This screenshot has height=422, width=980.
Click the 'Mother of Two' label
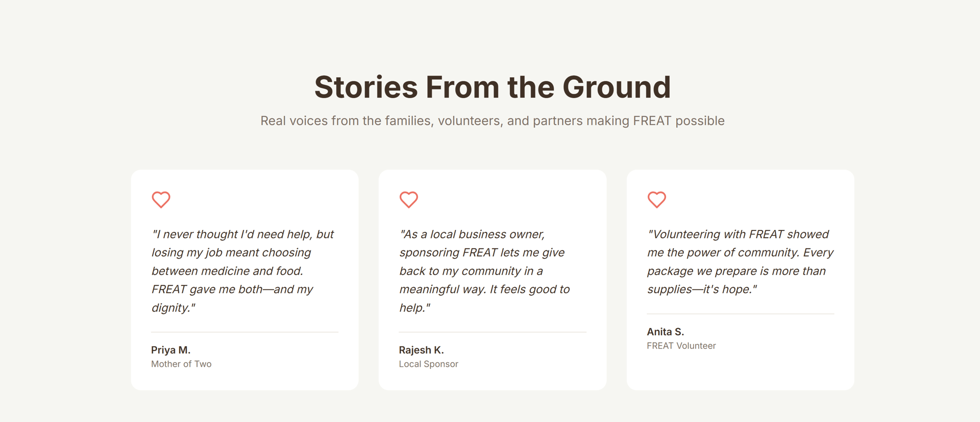click(x=181, y=364)
